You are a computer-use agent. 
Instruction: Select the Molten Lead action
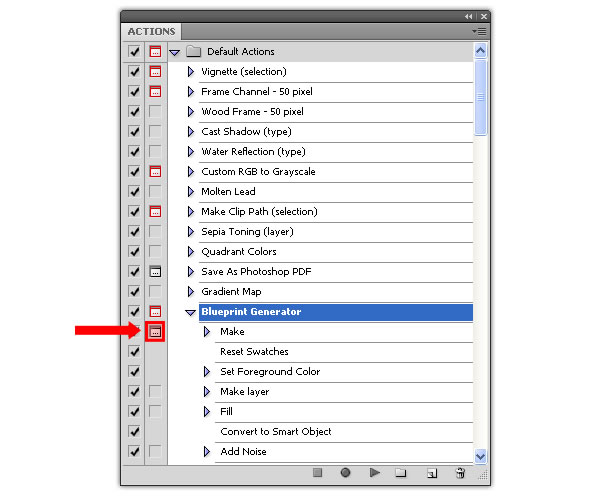pos(336,192)
